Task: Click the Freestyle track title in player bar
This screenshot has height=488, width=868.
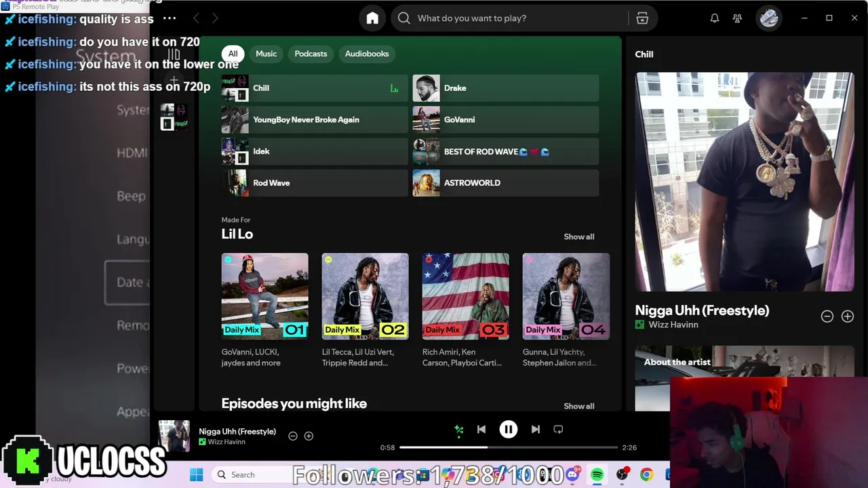Action: 237,431
